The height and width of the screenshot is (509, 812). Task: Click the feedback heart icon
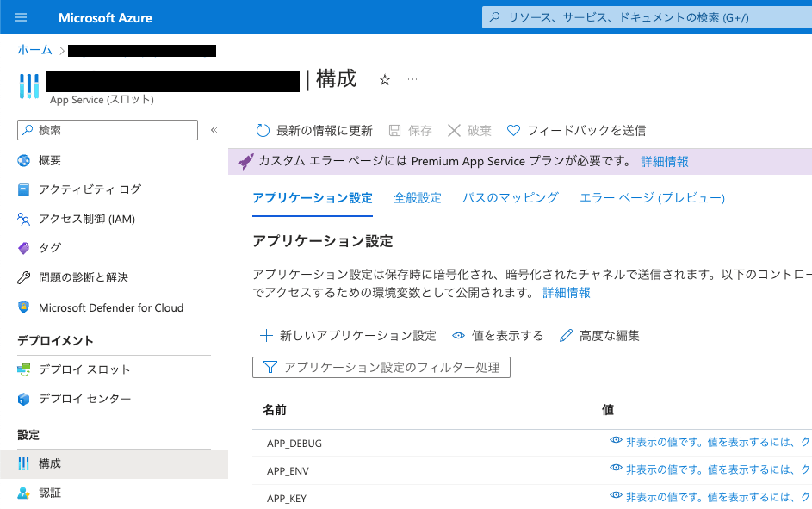[513, 131]
